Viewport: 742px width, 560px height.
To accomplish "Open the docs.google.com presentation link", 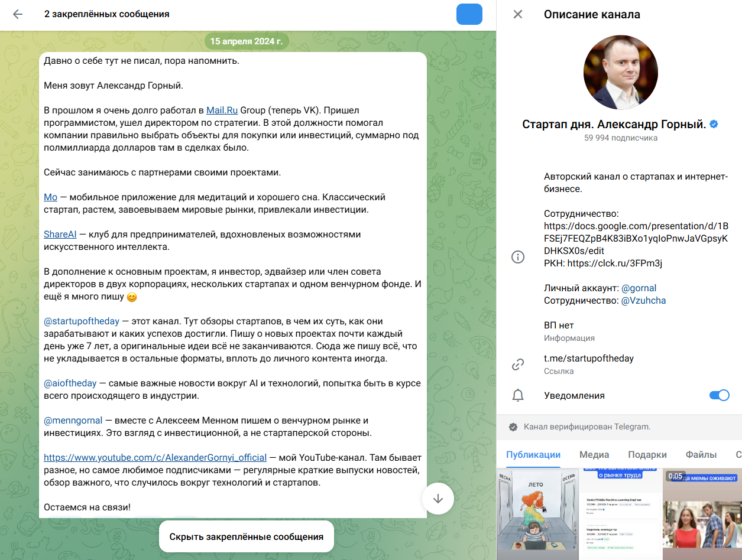I will [636, 239].
